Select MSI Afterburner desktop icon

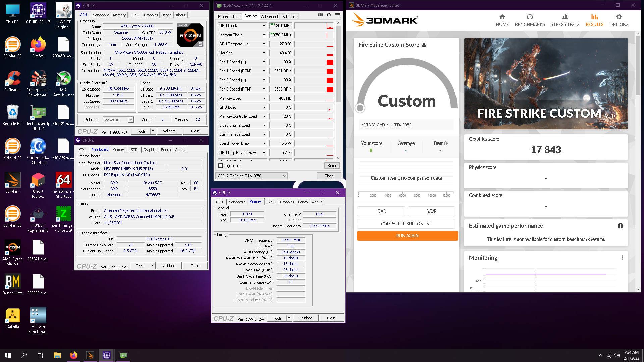coord(63,84)
